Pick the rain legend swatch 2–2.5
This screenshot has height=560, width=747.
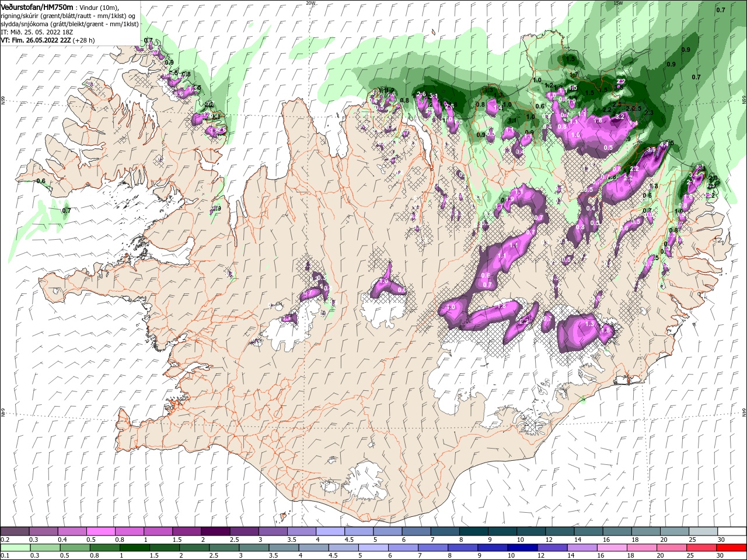tap(196, 548)
